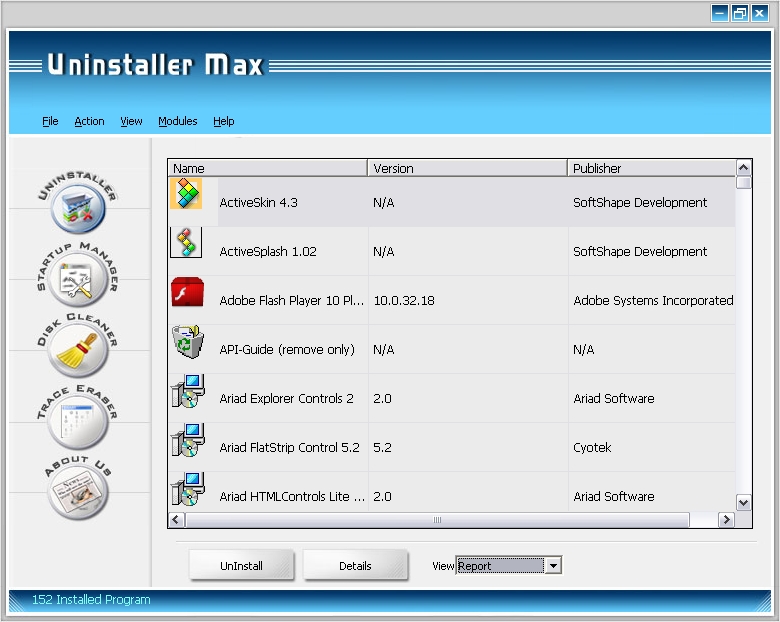The image size is (780, 622).
Task: Close the Uninstaller Max window
Action: pyautogui.click(x=760, y=13)
